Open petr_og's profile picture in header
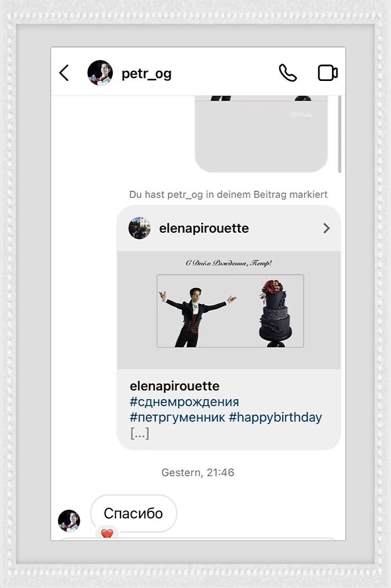The image size is (391, 588). coord(100,73)
